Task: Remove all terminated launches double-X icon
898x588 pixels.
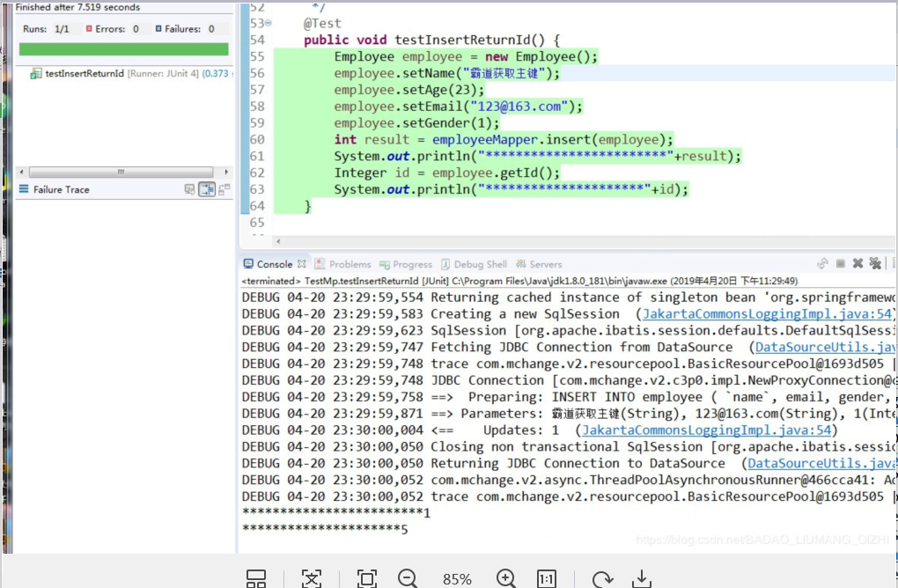Action: coord(875,263)
